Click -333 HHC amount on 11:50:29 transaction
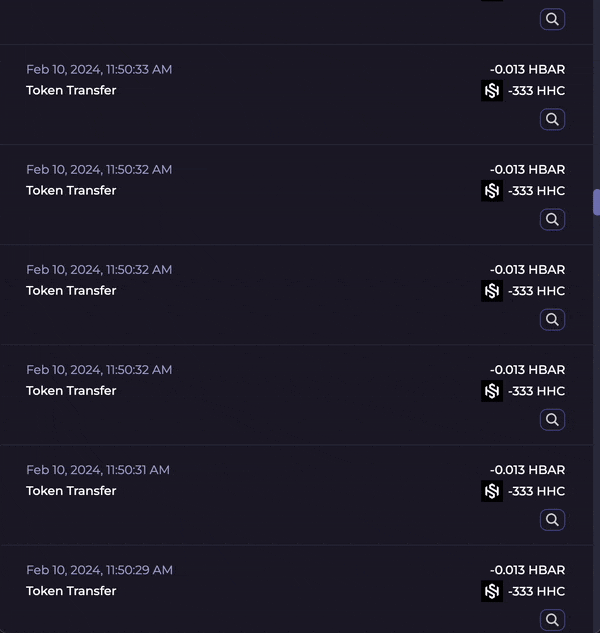This screenshot has width=600, height=633. 536,591
